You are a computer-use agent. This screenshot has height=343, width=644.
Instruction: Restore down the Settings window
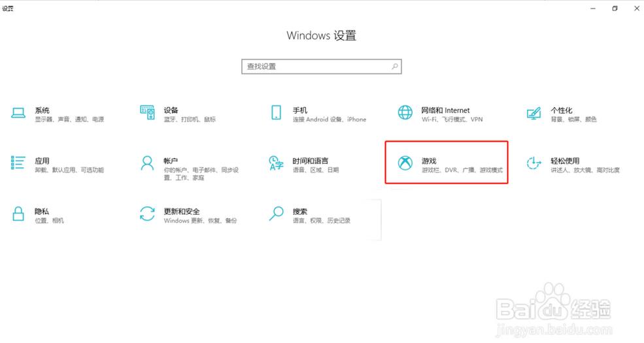(615, 8)
